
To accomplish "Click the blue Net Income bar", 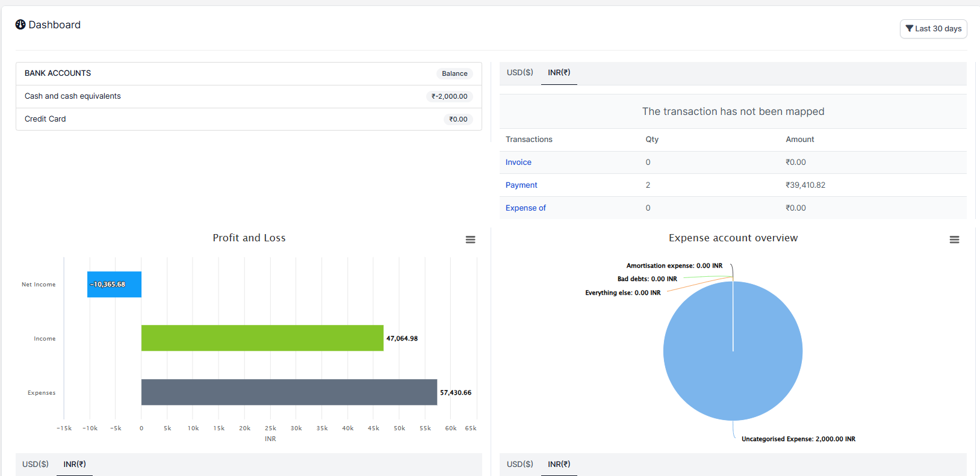I will [x=114, y=285].
